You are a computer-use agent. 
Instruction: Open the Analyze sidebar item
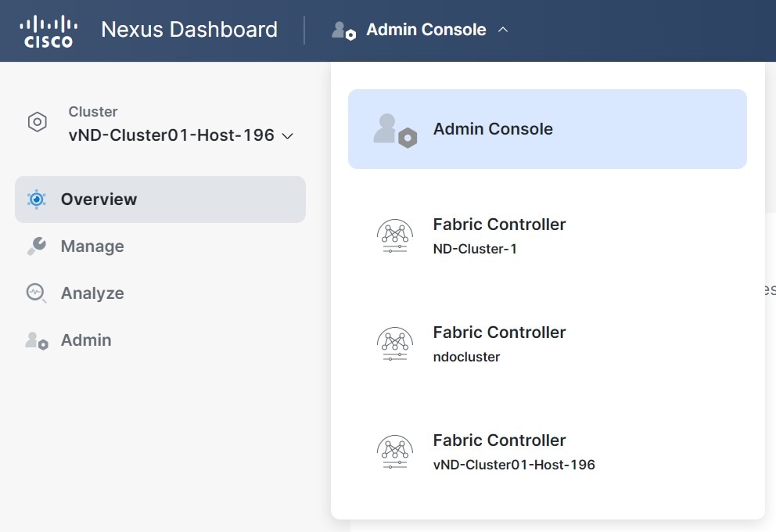coord(160,293)
